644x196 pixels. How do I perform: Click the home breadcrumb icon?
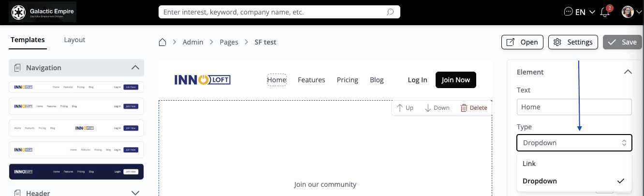163,42
